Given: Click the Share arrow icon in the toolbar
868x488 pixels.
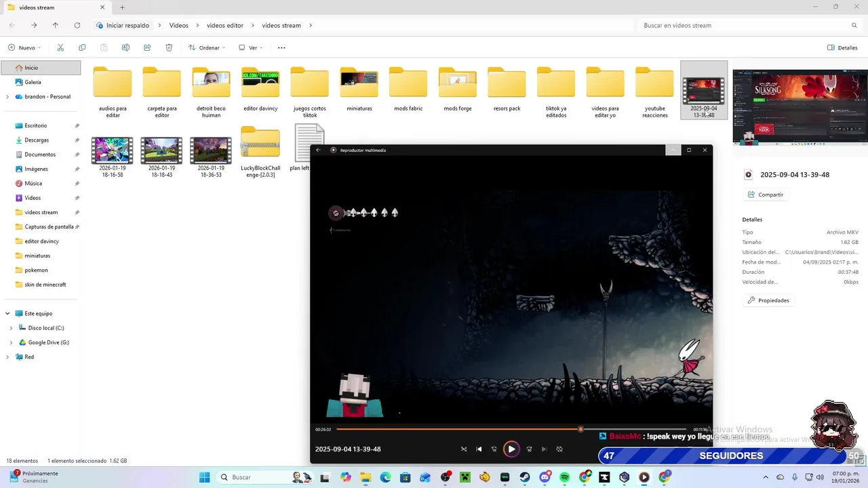Looking at the screenshot, I should click(x=147, y=47).
